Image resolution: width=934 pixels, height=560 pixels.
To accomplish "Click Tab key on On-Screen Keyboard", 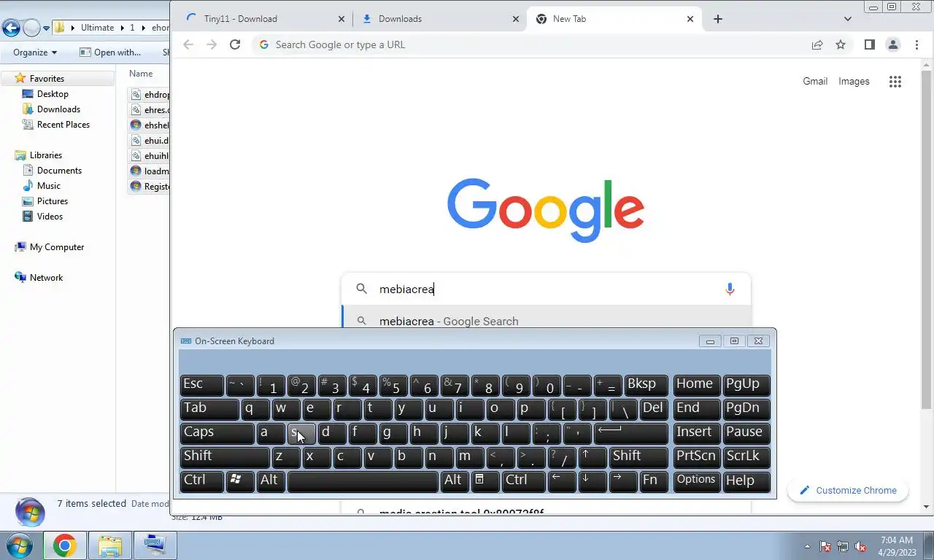I will pyautogui.click(x=209, y=409).
